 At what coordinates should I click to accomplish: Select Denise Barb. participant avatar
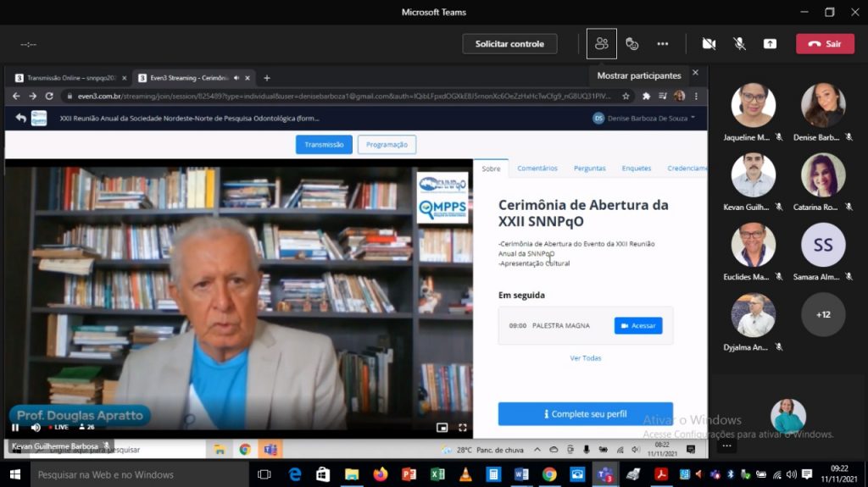823,105
